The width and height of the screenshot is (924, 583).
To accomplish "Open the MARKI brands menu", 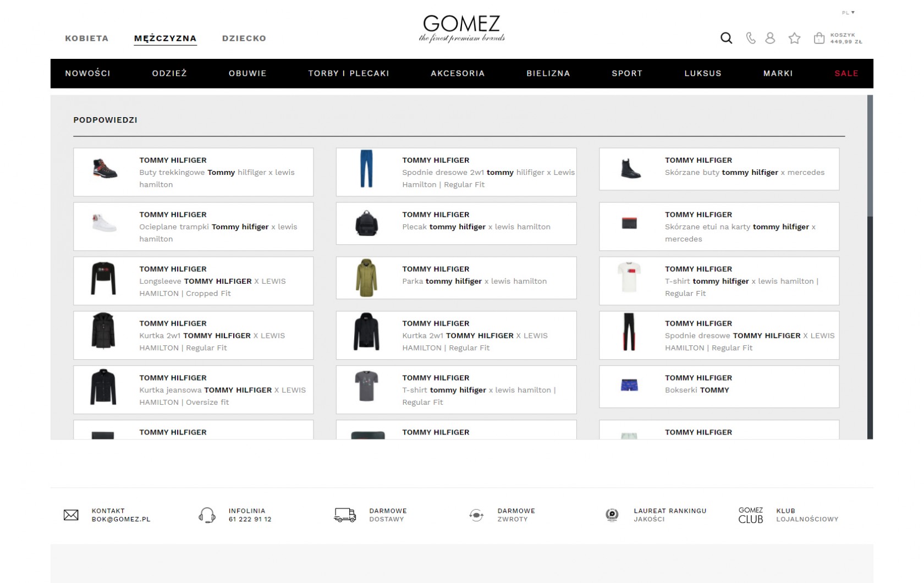I will [778, 73].
